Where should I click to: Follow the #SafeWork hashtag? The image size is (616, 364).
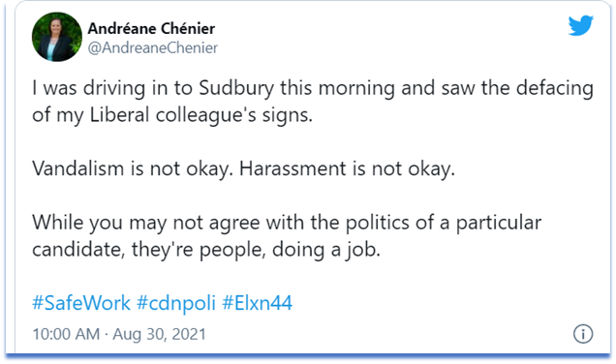81,303
